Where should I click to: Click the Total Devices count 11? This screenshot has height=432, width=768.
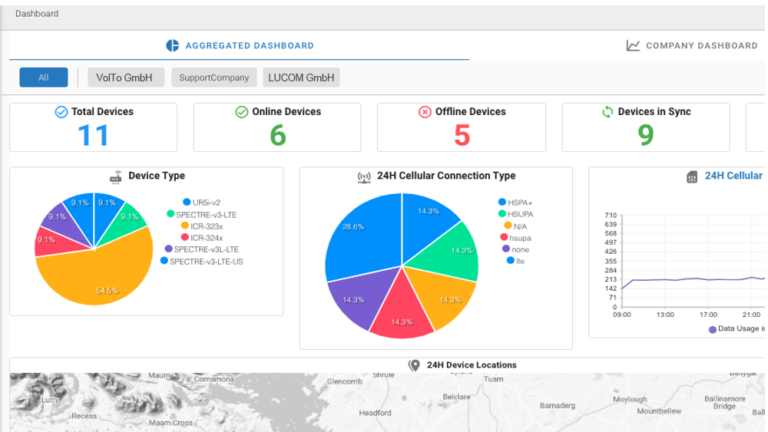[x=93, y=135]
